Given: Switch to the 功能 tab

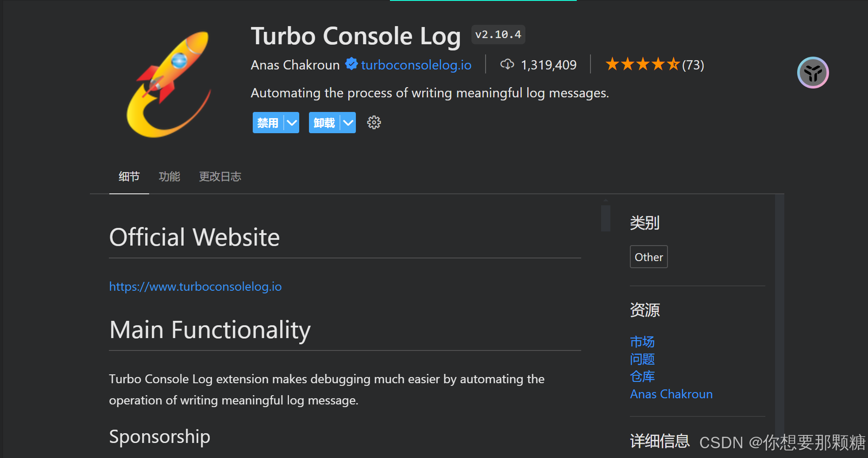Looking at the screenshot, I should pyautogui.click(x=170, y=177).
